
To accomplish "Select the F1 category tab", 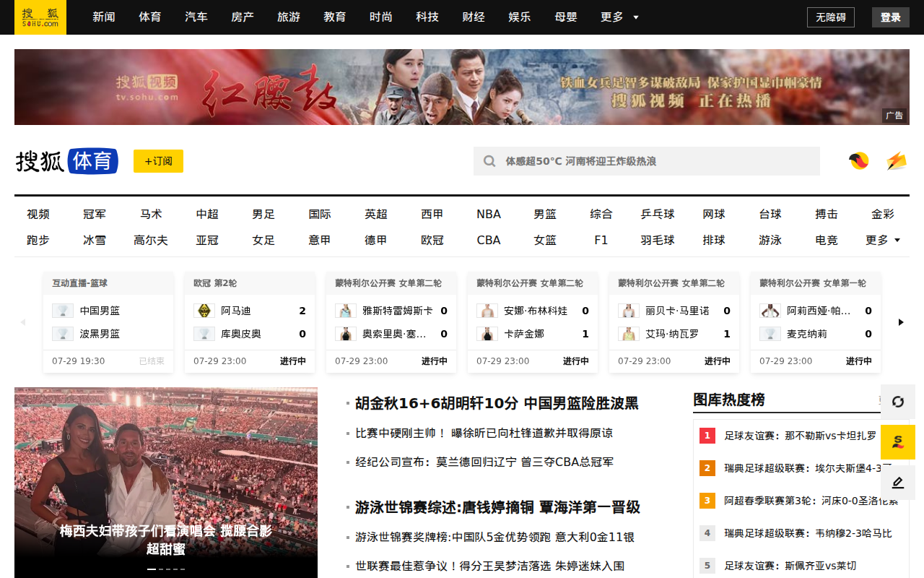I will click(601, 240).
